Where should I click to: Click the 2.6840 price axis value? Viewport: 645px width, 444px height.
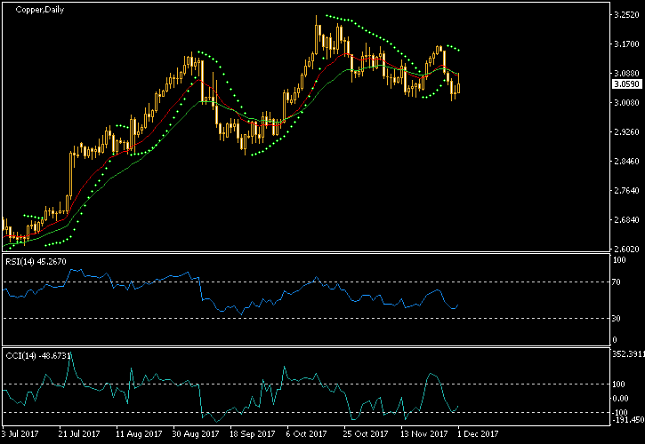click(x=626, y=220)
